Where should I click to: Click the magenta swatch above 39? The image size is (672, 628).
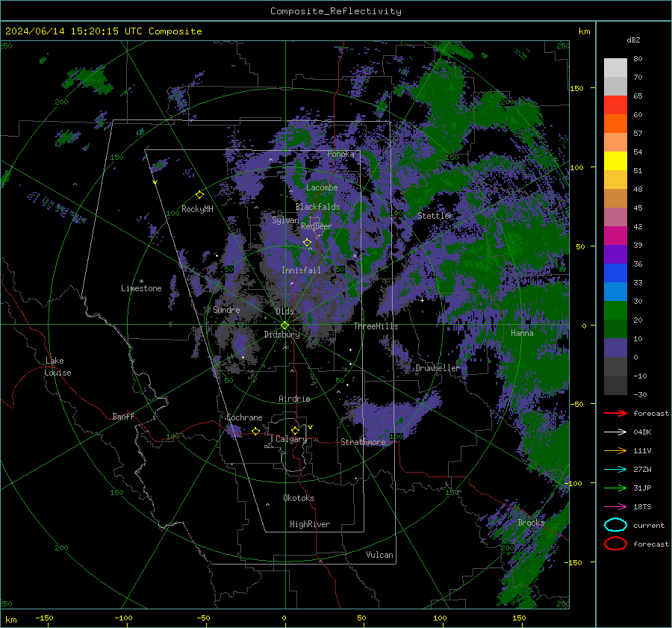click(615, 236)
